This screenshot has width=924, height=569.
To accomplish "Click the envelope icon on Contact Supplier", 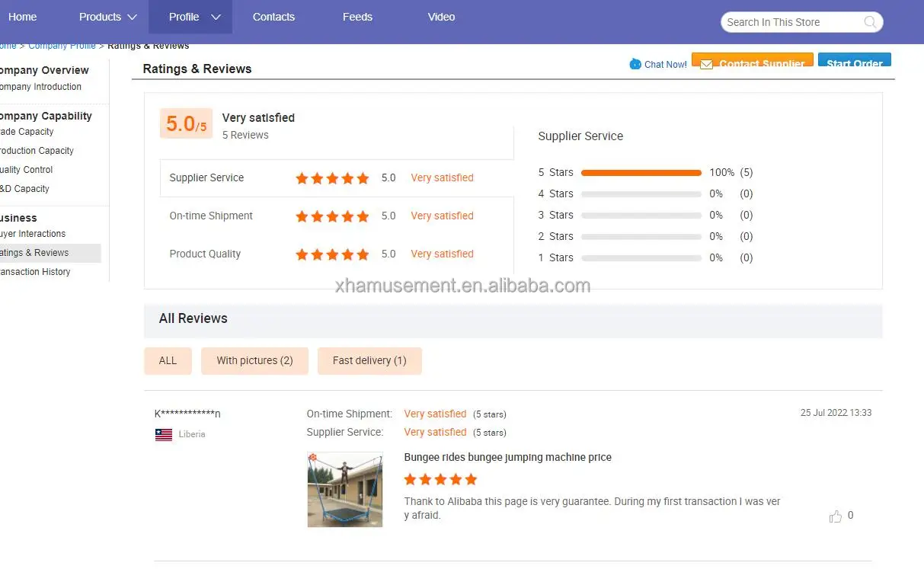I will click(706, 64).
